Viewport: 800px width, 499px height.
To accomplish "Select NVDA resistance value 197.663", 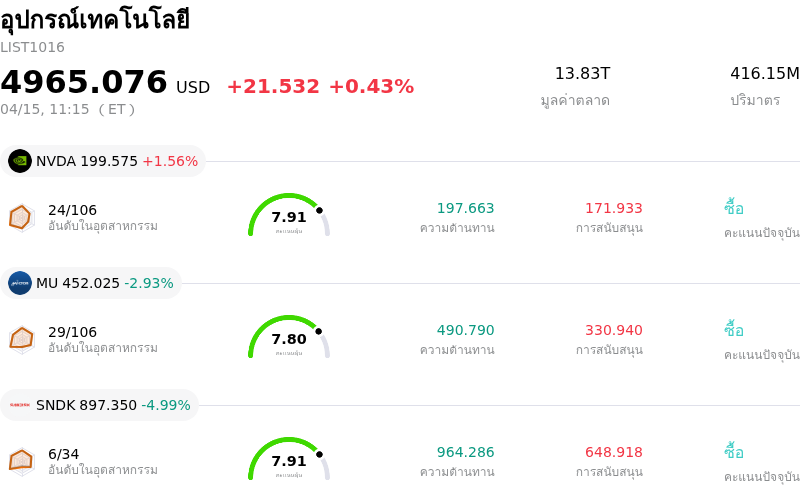I will pyautogui.click(x=465, y=208).
